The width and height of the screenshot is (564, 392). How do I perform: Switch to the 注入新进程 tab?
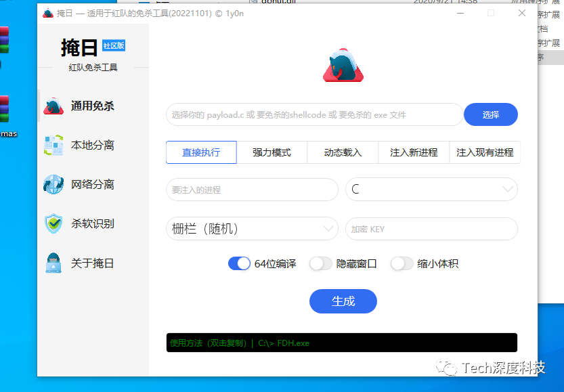click(414, 152)
